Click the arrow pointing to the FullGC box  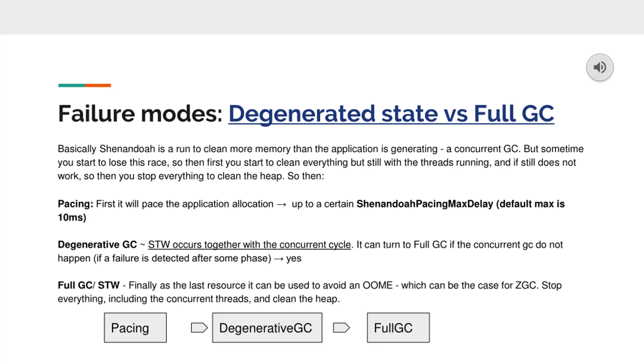coord(341,328)
